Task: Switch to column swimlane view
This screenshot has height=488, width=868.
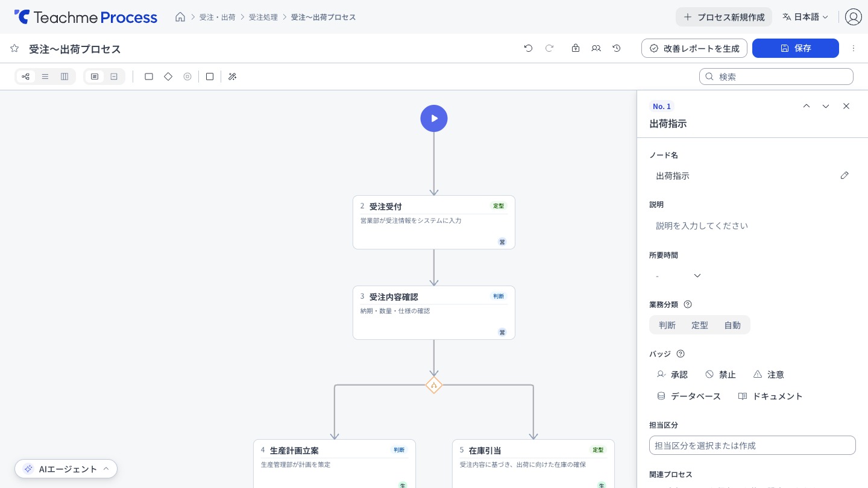Action: 64,77
